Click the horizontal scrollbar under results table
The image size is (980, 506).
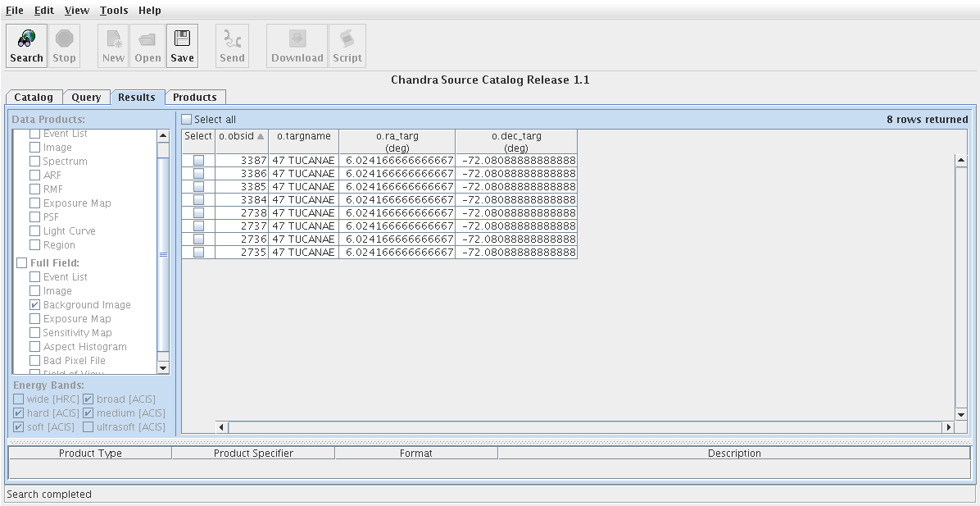click(x=574, y=427)
